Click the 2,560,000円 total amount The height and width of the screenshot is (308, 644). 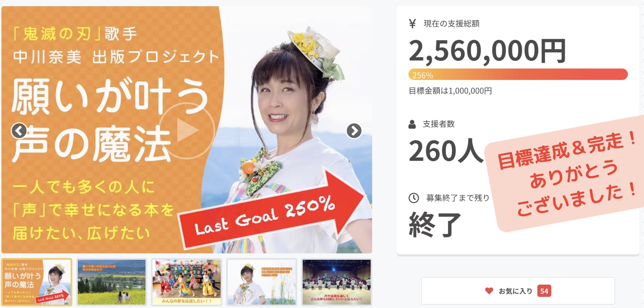point(487,51)
